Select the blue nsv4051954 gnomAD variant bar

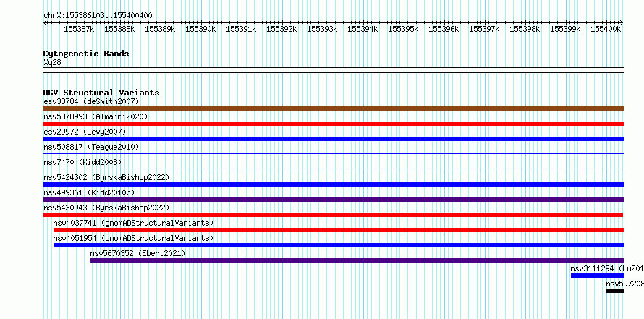tap(339, 245)
